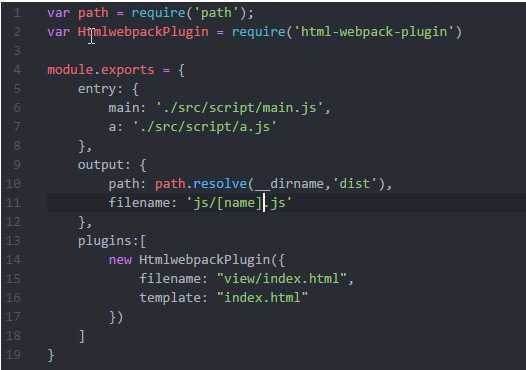Click the 'dist' string on line 10

click(x=355, y=184)
